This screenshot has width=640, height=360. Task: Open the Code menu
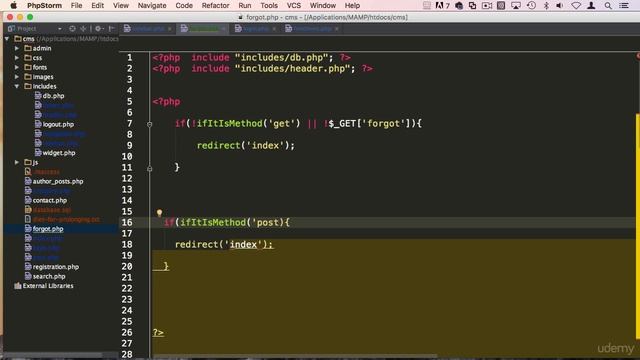click(x=184, y=6)
